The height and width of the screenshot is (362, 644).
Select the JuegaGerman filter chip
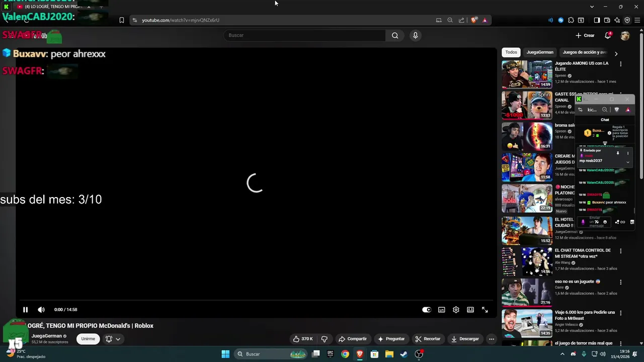tap(540, 52)
